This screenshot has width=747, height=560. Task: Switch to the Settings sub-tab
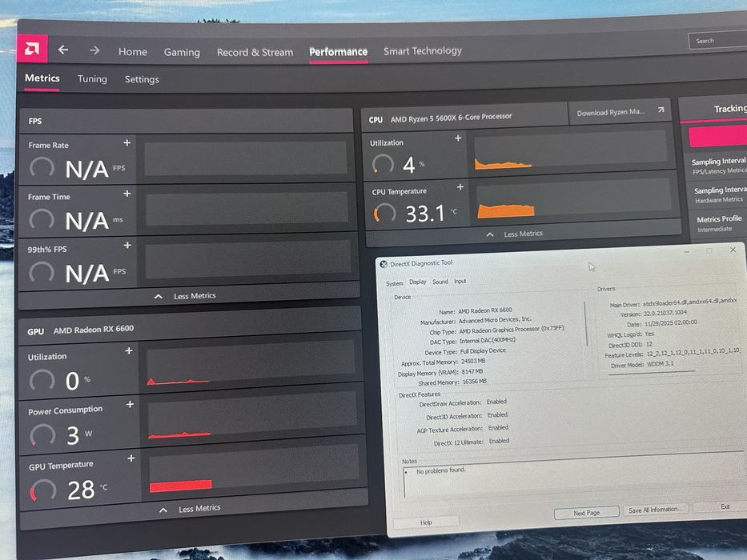(x=142, y=79)
